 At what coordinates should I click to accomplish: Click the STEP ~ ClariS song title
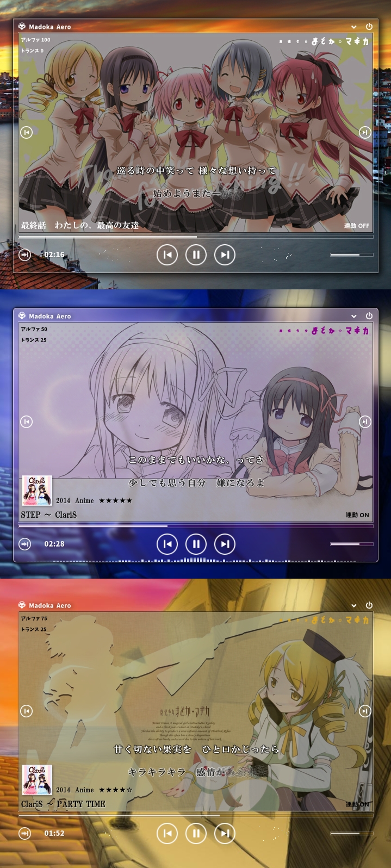[x=49, y=514]
